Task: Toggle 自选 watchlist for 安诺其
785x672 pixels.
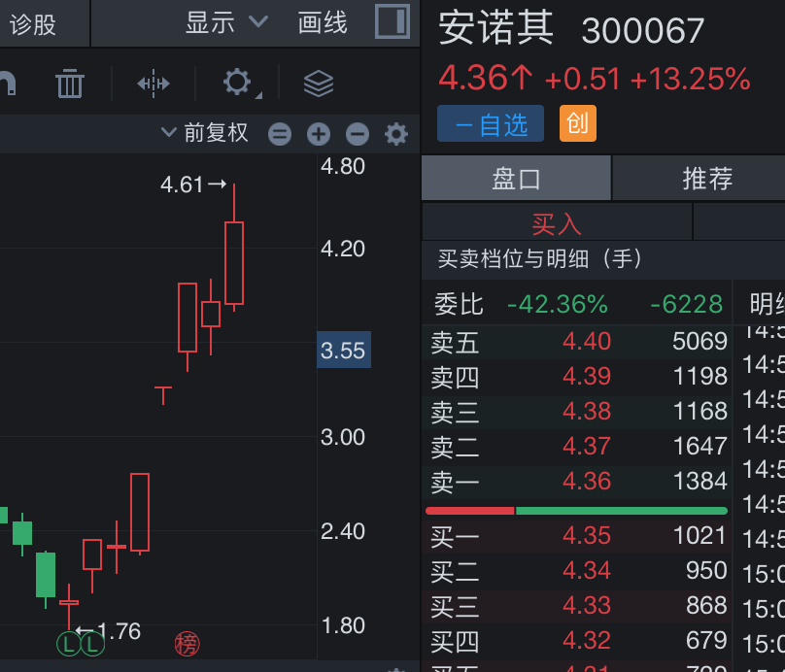Action: coord(490,123)
